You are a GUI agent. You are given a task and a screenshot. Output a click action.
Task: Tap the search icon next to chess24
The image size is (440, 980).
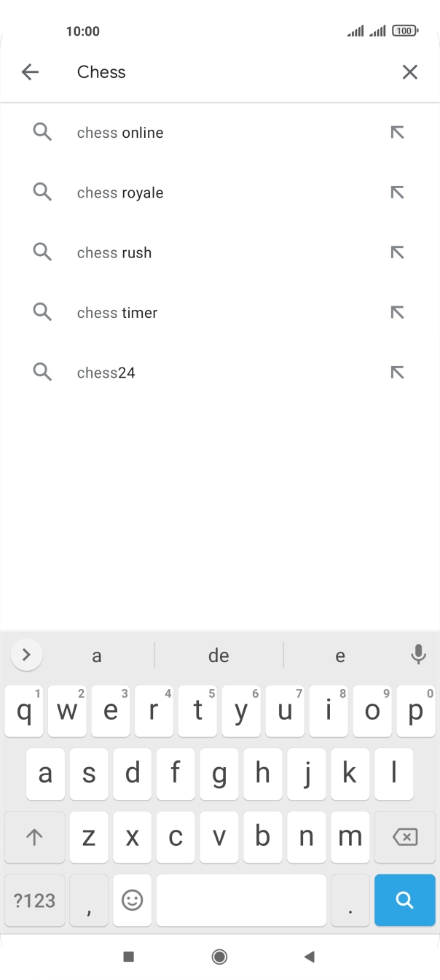tap(42, 372)
